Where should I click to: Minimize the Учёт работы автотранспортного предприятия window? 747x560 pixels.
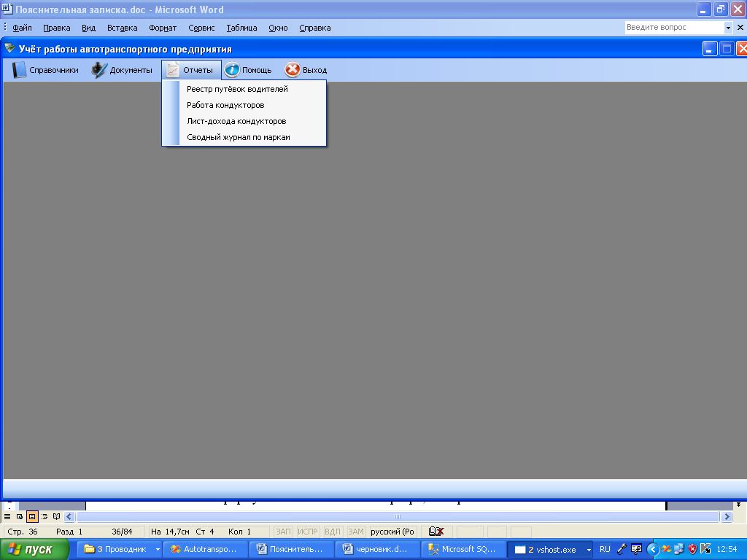pyautogui.click(x=709, y=49)
